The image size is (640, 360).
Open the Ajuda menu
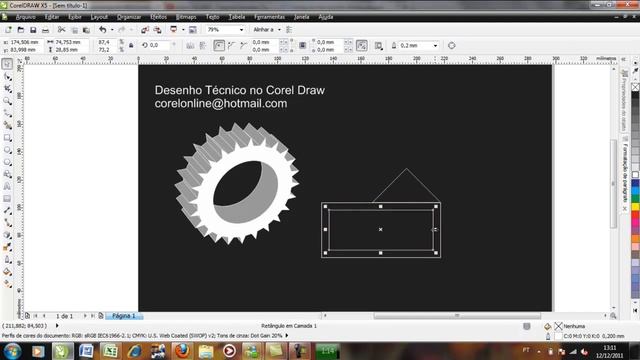[326, 17]
